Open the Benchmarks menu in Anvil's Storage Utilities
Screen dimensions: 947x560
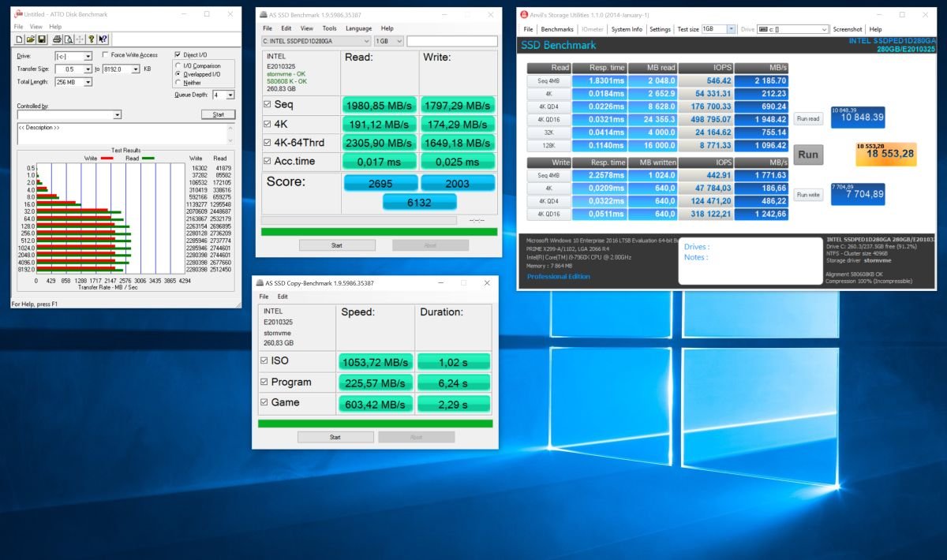click(x=557, y=29)
